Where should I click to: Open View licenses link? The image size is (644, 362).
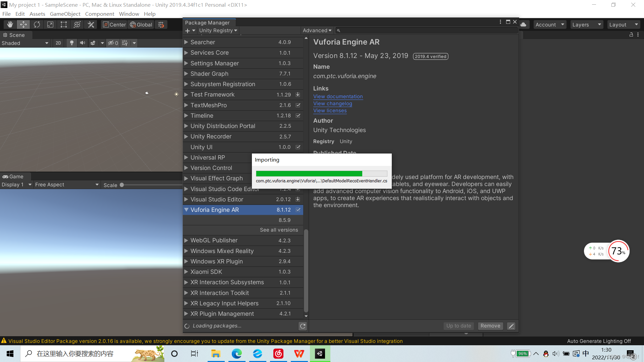pos(330,111)
